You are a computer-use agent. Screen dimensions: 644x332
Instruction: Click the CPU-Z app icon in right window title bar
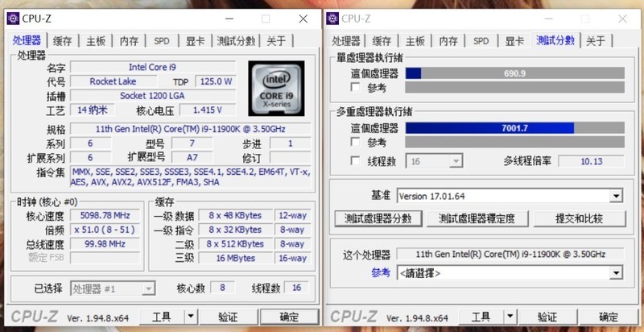click(332, 19)
